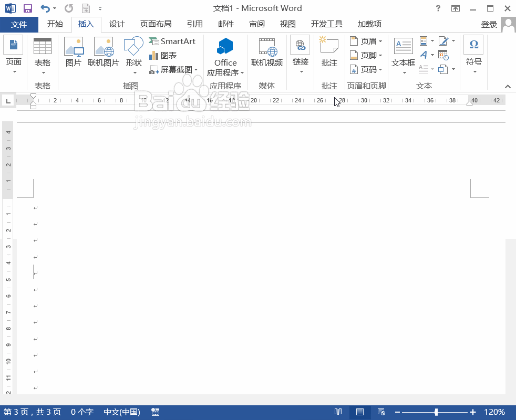Switch to the Review tab
Screen dimensions: 516x420
point(256,24)
